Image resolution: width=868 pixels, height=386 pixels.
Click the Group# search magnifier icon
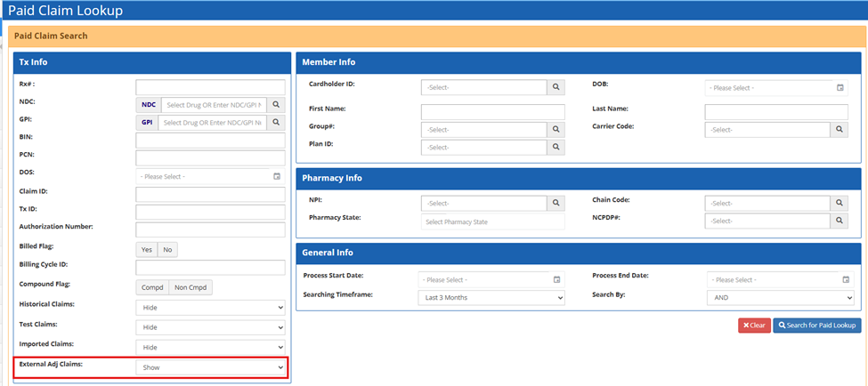coord(556,129)
